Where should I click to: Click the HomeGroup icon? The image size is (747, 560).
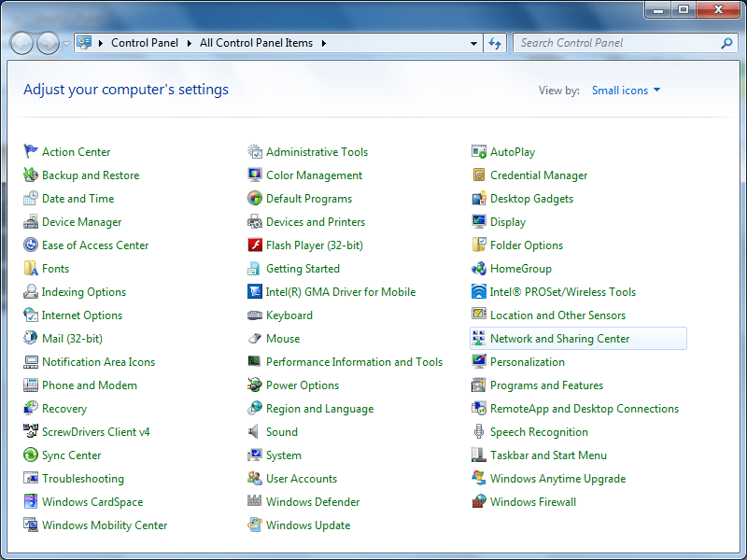479,268
